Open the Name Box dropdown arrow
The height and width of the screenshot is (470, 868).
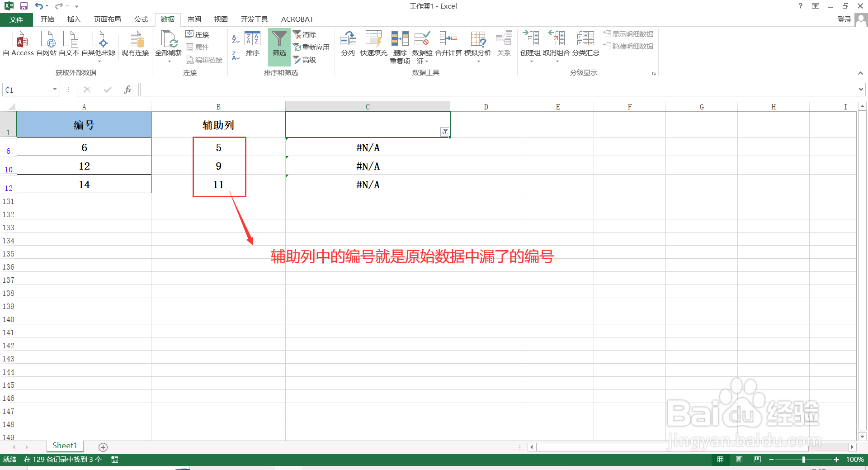point(55,90)
